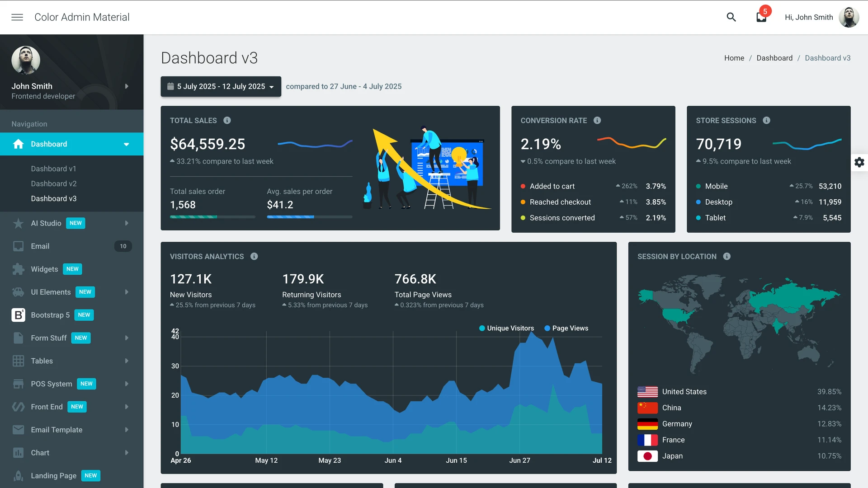868x488 pixels.
Task: Show Visitors Analytics info icon
Action: 254,256
